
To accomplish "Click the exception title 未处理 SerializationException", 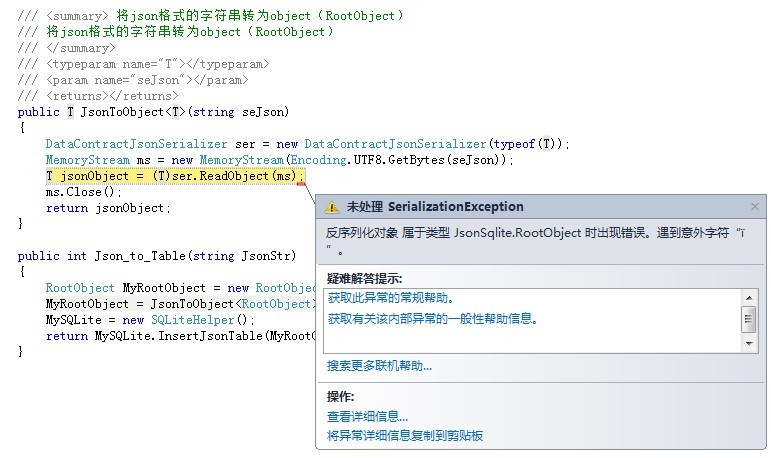I will coord(435,207).
